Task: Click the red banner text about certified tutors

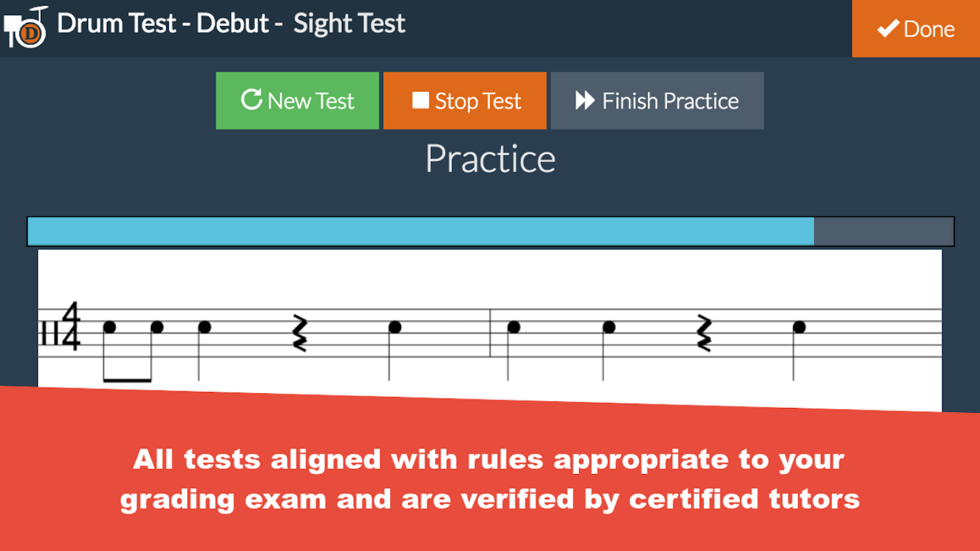Action: 489,479
